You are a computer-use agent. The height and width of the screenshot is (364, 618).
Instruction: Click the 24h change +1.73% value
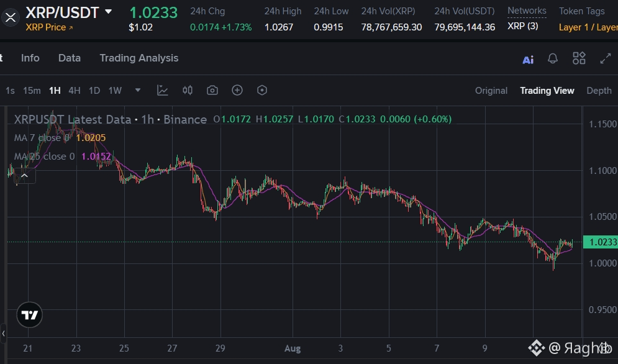235,27
